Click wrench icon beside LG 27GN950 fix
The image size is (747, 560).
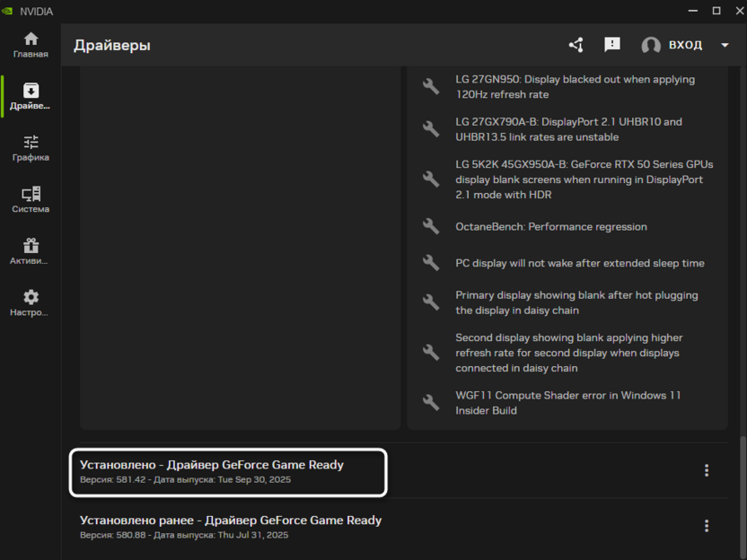click(431, 87)
